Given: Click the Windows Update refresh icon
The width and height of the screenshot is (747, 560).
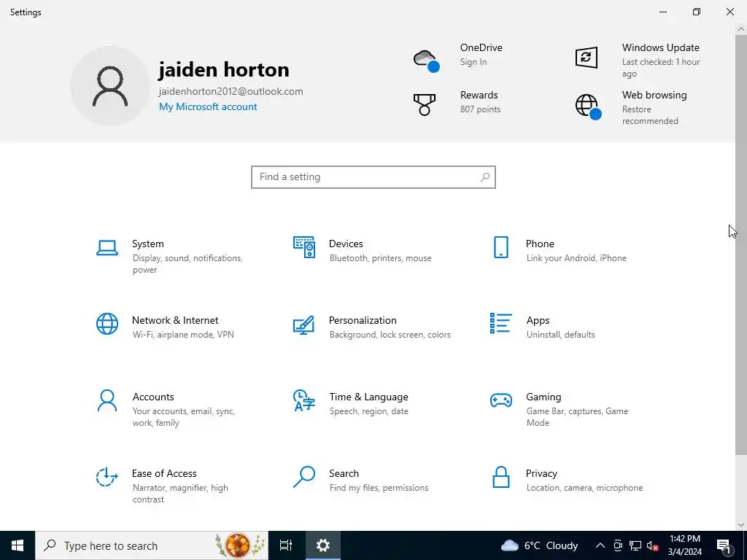Looking at the screenshot, I should [x=586, y=58].
